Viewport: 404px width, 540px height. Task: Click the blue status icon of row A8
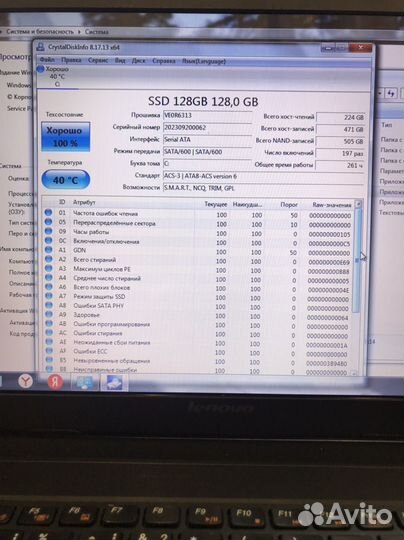click(x=49, y=305)
